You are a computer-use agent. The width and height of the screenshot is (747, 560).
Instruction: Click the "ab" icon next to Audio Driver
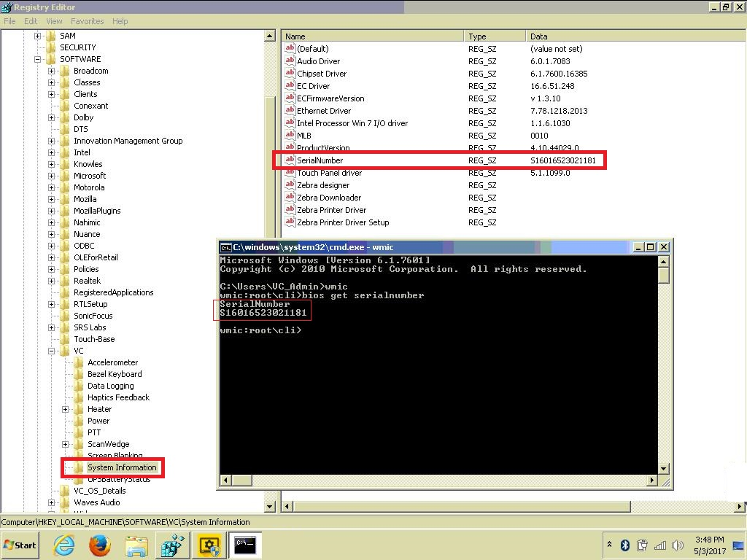[x=290, y=61]
